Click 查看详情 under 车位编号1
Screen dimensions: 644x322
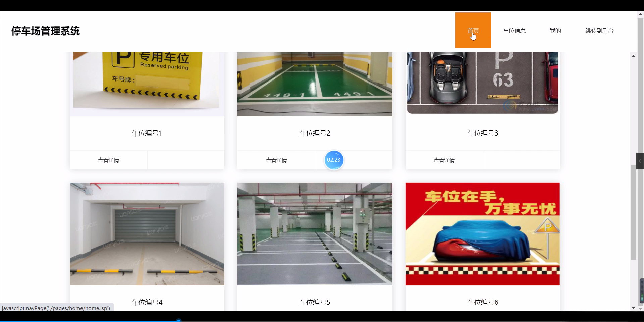108,160
